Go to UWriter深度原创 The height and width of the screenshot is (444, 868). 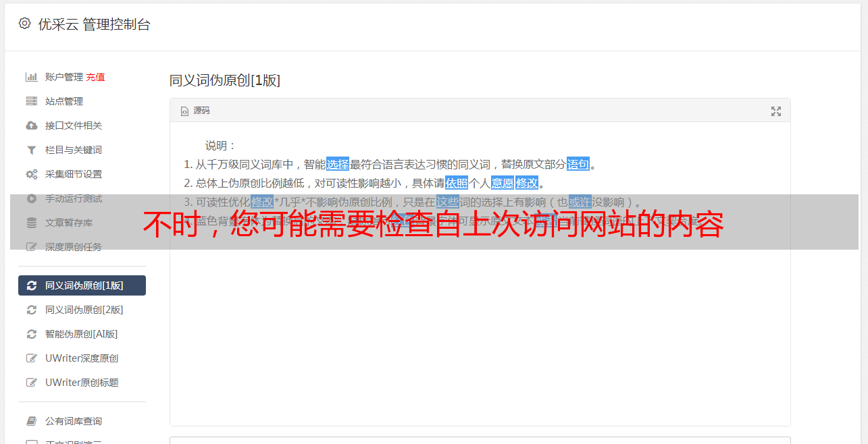click(x=82, y=358)
